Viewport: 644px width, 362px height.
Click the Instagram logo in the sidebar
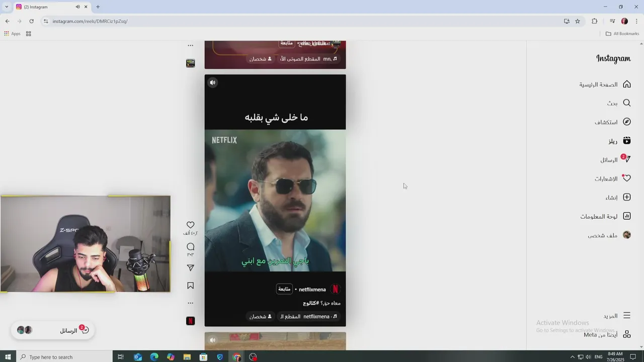(613, 58)
